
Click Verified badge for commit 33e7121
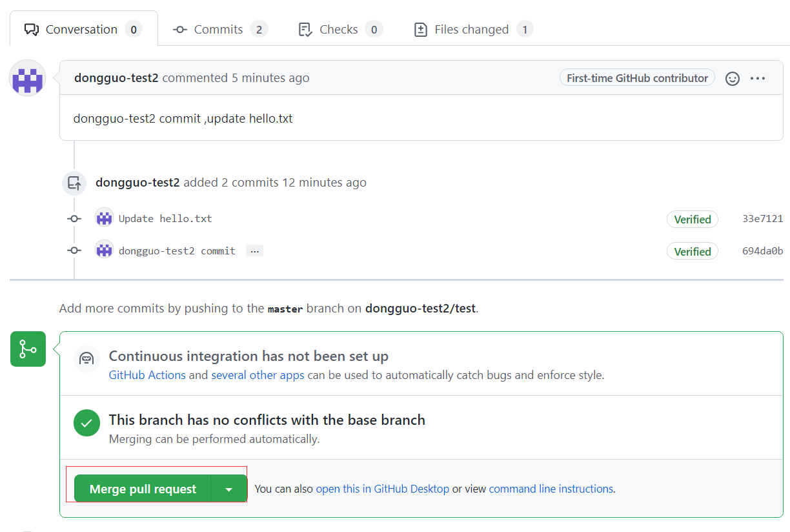(x=693, y=220)
